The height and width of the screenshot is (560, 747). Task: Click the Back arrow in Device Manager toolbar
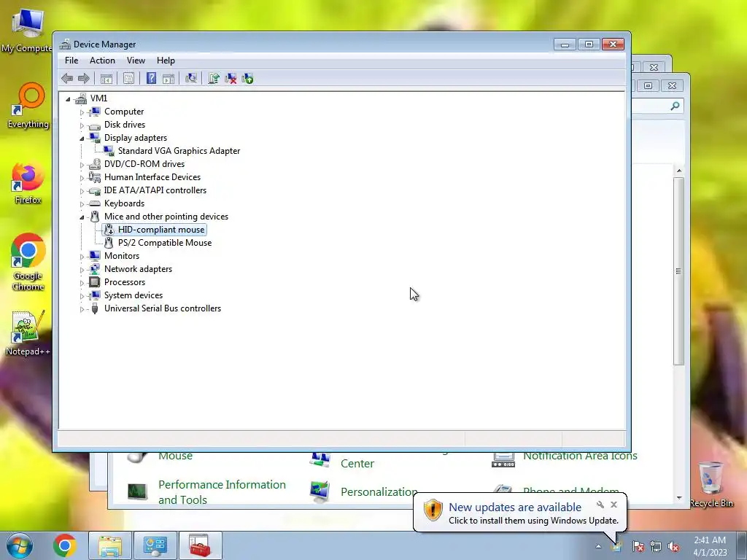[x=67, y=79]
